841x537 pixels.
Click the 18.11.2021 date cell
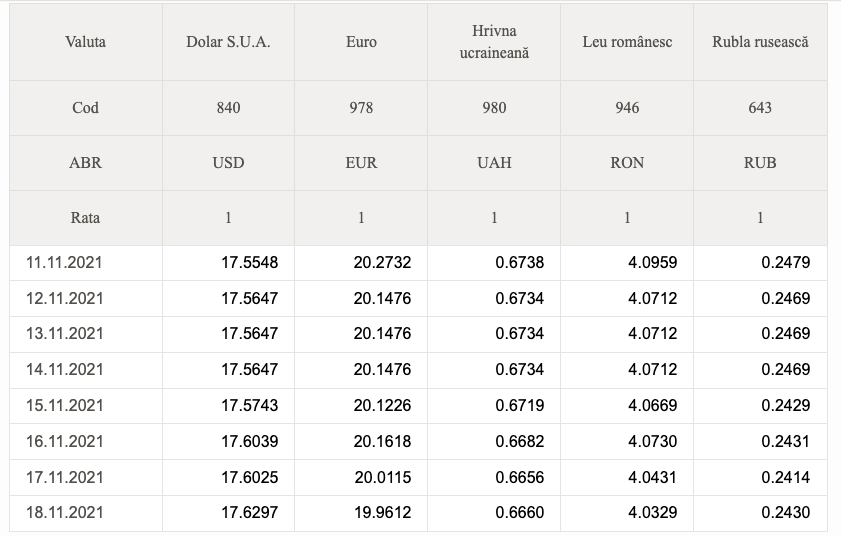86,512
